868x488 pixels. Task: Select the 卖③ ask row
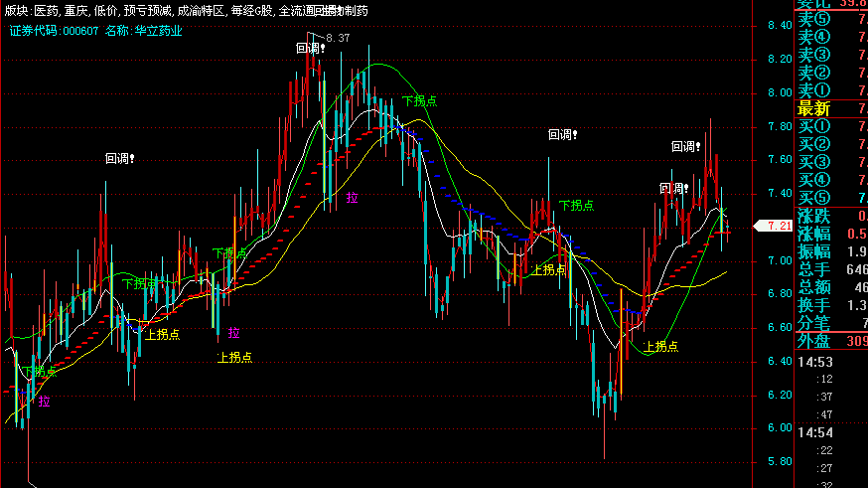tap(832, 55)
